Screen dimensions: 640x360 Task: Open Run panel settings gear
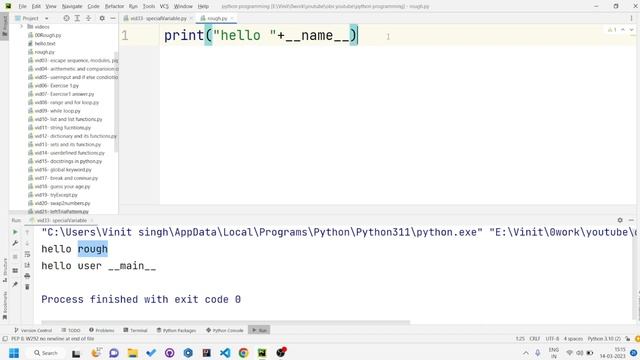click(620, 220)
